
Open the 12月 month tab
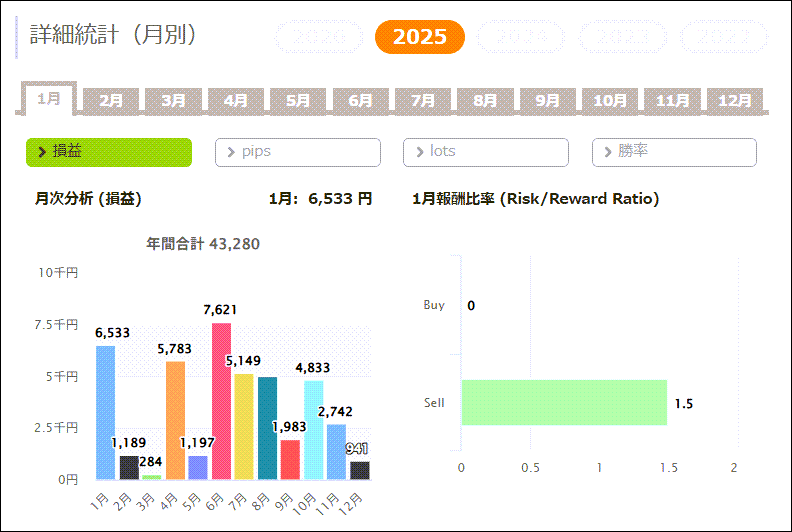(x=735, y=101)
